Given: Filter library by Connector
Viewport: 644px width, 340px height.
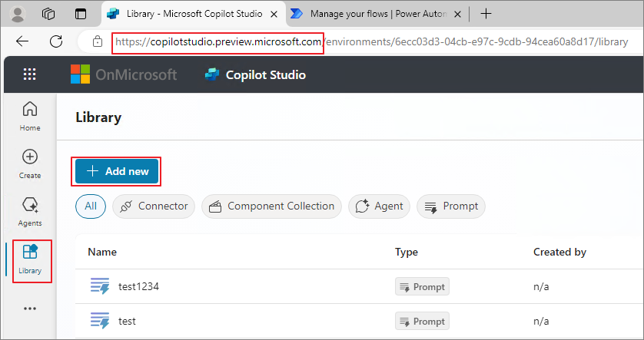Looking at the screenshot, I should tap(154, 206).
